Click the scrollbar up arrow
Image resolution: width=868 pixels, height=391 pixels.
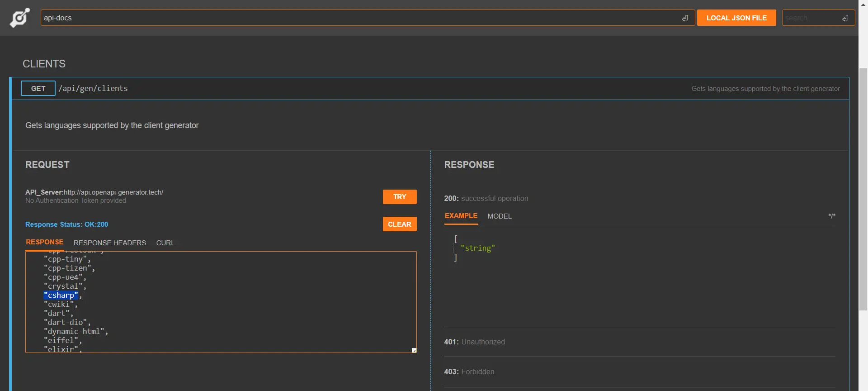click(x=863, y=4)
